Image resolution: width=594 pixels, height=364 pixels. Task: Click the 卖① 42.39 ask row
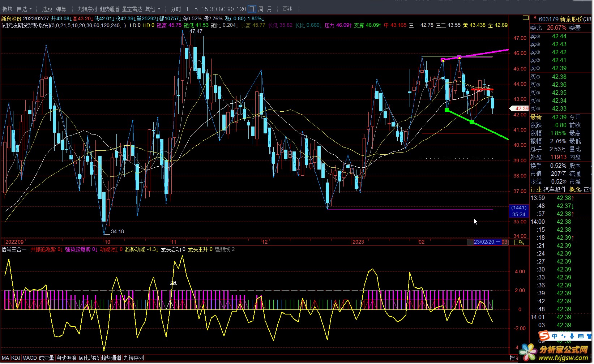coord(561,68)
